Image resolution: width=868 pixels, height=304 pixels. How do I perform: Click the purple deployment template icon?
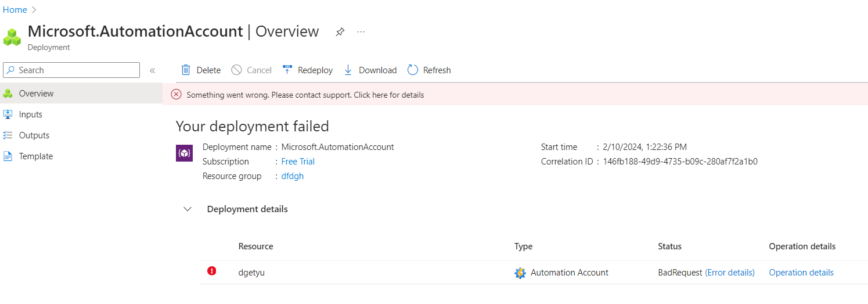pyautogui.click(x=184, y=153)
